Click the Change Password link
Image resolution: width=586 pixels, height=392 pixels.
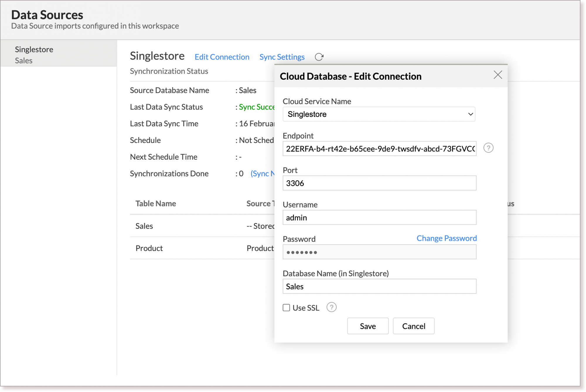(x=447, y=238)
